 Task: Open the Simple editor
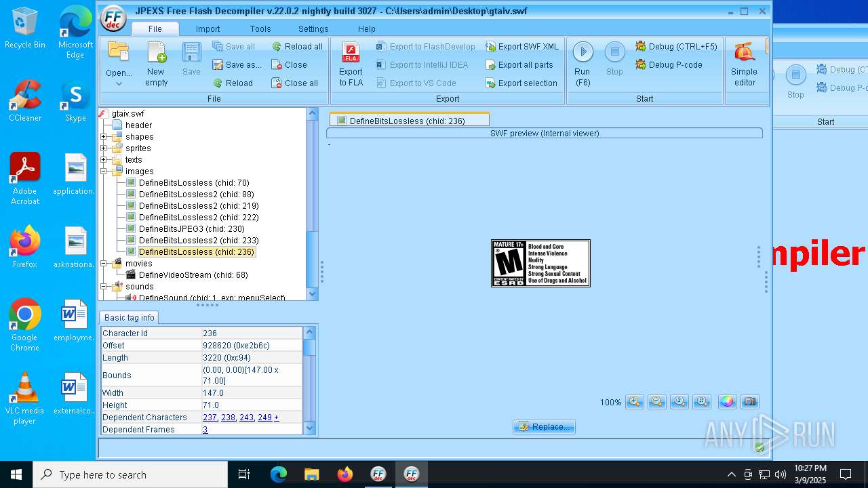(x=744, y=64)
